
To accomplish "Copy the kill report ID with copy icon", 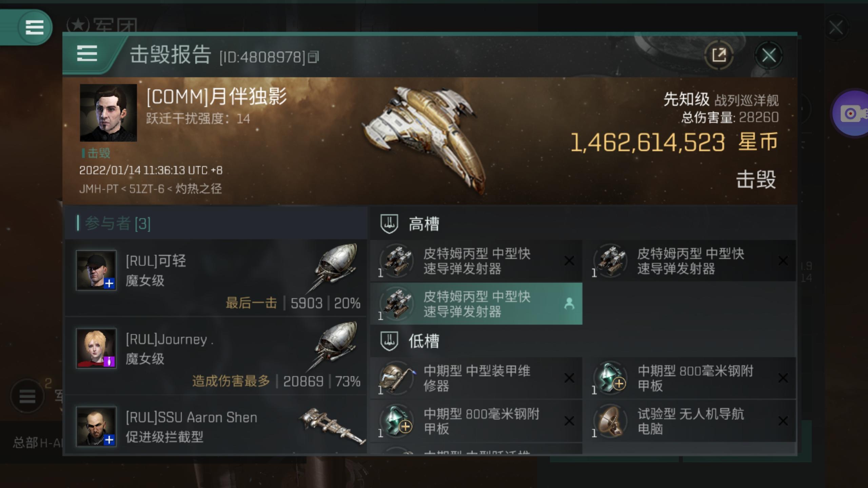I will [x=313, y=57].
